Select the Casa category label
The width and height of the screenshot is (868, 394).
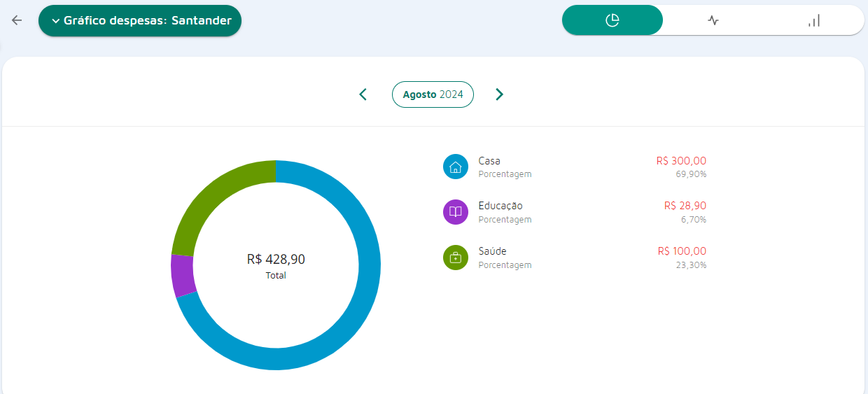(x=489, y=161)
